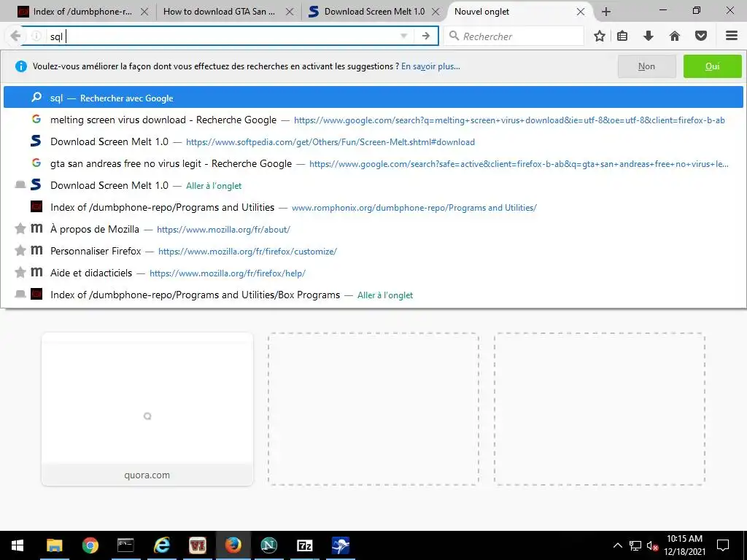Click the blue info icon in suggestion bar
Image resolution: width=747 pixels, height=560 pixels.
click(21, 66)
